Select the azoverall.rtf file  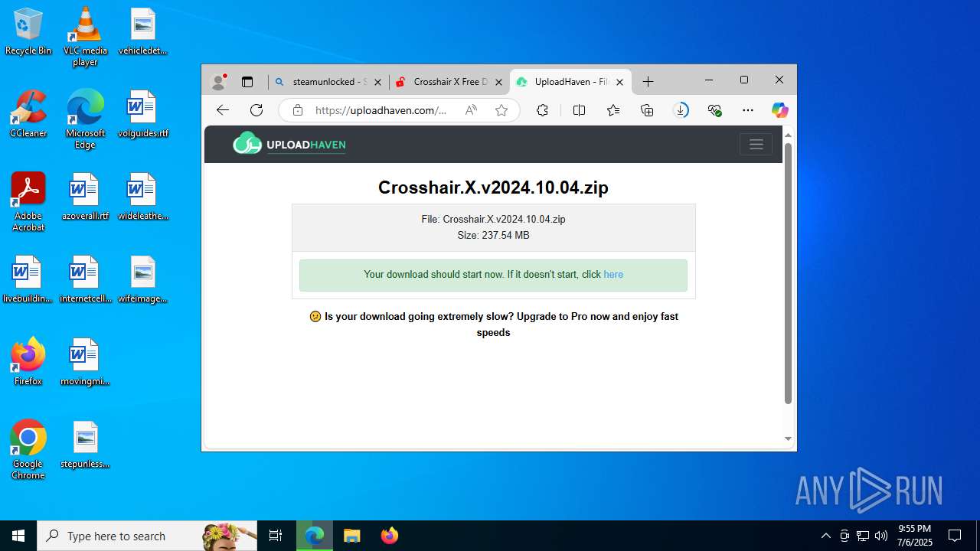(x=85, y=197)
